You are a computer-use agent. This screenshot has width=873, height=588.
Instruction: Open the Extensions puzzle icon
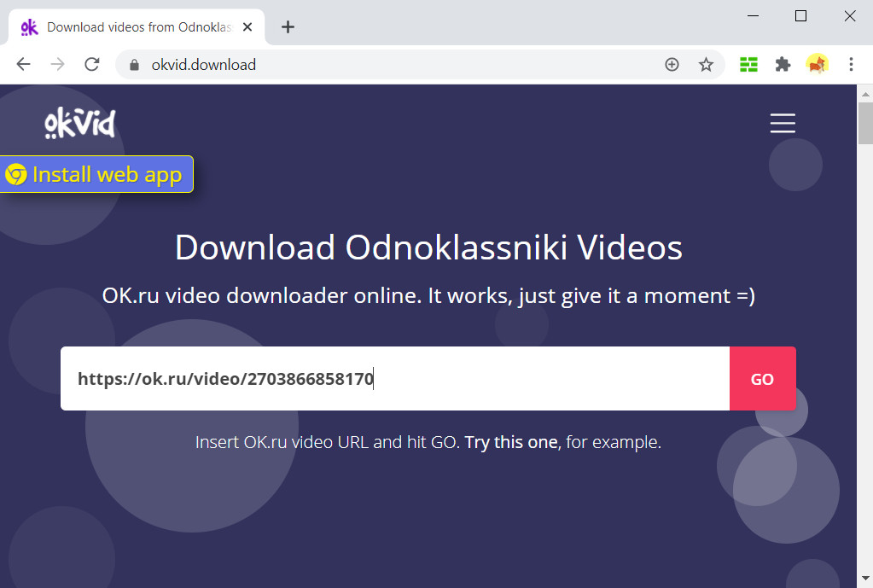click(x=783, y=65)
